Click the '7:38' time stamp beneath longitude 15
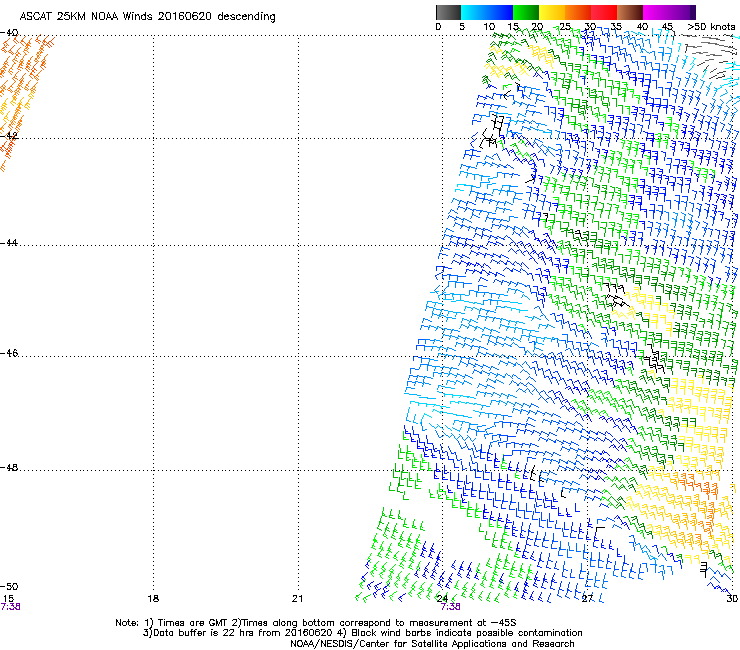The image size is (740, 650). pos(10,607)
